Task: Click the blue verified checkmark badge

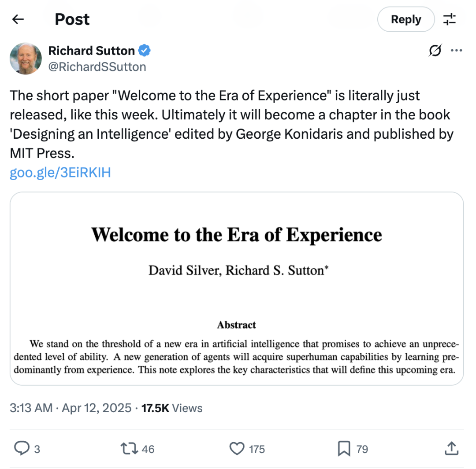Action: [x=145, y=51]
